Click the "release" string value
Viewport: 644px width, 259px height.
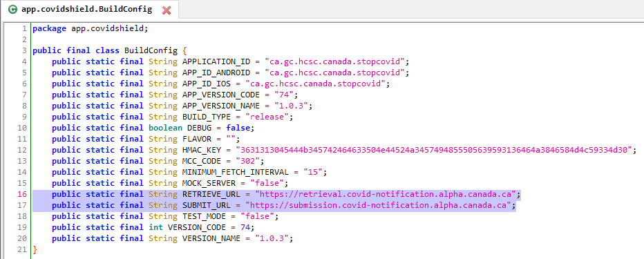(267, 117)
